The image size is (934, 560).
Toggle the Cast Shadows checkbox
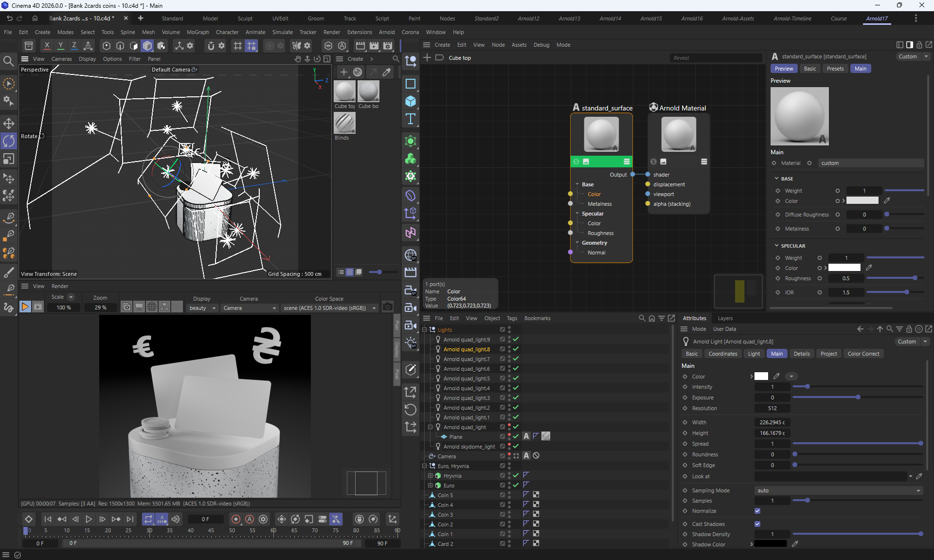757,524
